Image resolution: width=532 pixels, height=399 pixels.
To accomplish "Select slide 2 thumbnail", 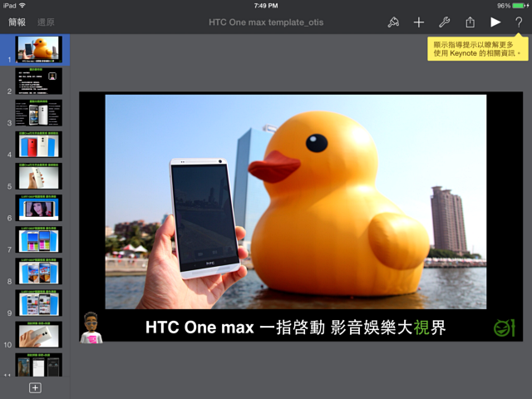I will (x=39, y=81).
